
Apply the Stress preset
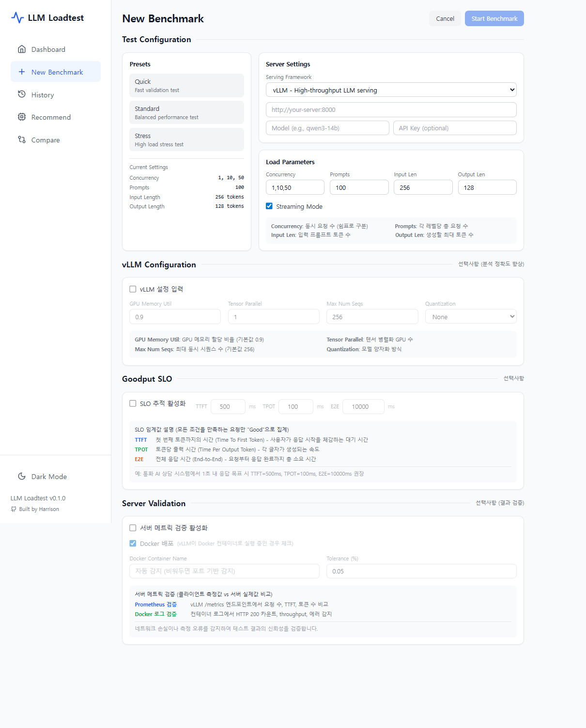186,139
